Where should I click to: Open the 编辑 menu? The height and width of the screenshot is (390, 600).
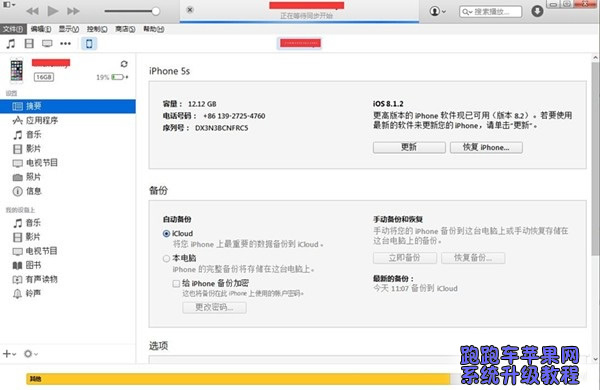pos(41,29)
